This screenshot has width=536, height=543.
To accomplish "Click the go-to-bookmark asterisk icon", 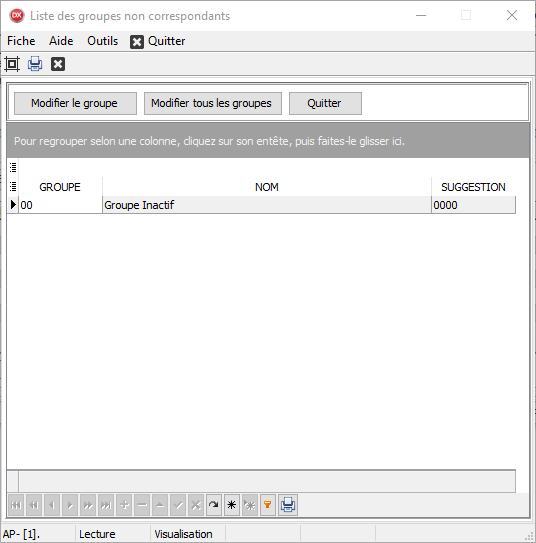I will click(250, 505).
